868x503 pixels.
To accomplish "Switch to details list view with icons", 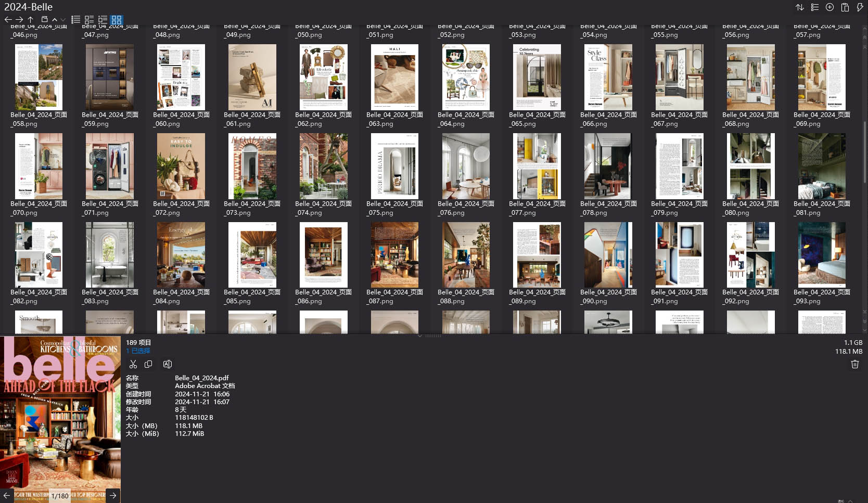I will click(x=90, y=20).
